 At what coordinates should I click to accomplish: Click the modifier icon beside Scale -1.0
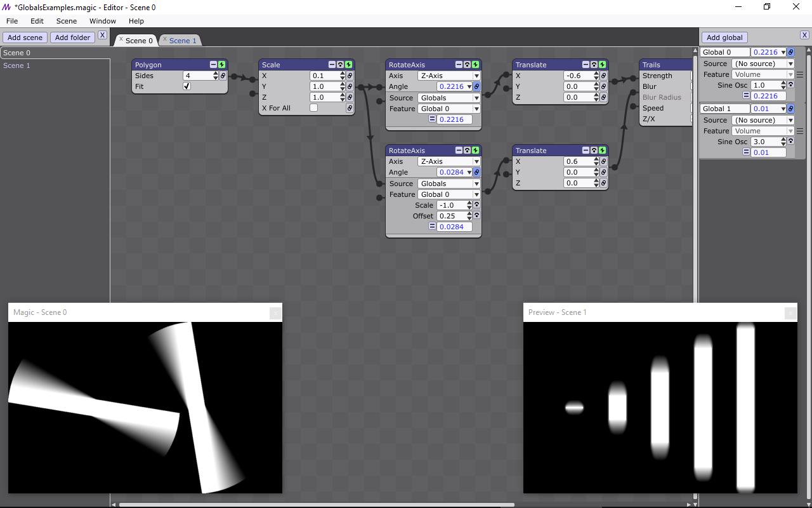(476, 205)
